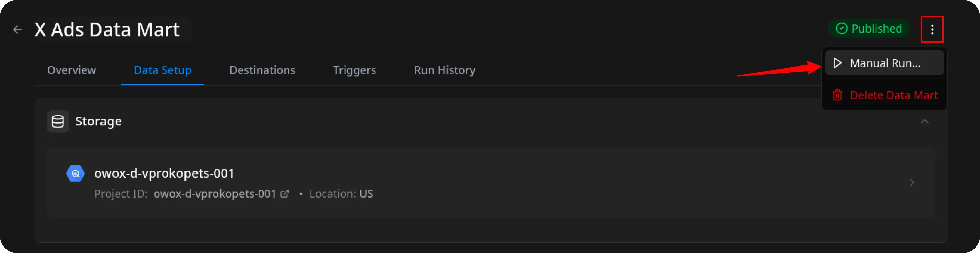Image resolution: width=980 pixels, height=253 pixels.
Task: Open the Triggers tab
Action: click(354, 70)
